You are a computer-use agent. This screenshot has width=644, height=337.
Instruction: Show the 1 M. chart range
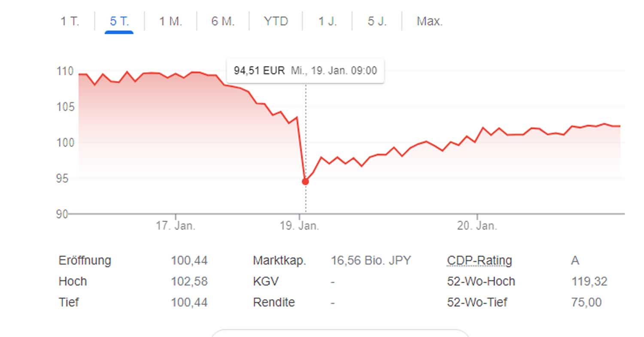click(x=170, y=21)
